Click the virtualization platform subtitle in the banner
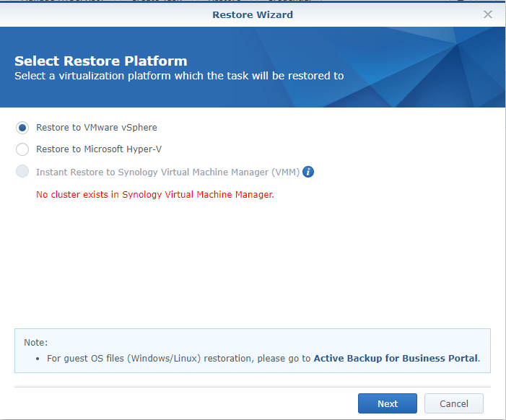This screenshot has height=420, width=506. click(x=179, y=76)
